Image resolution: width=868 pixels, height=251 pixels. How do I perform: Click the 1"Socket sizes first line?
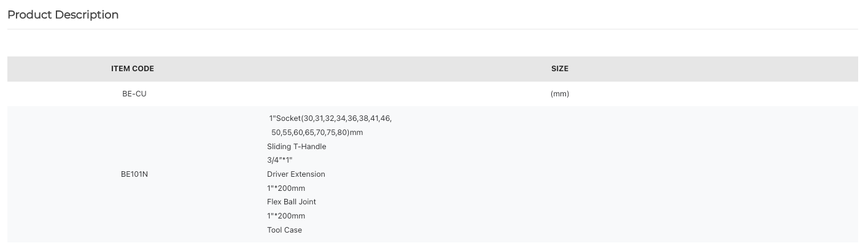tap(330, 118)
